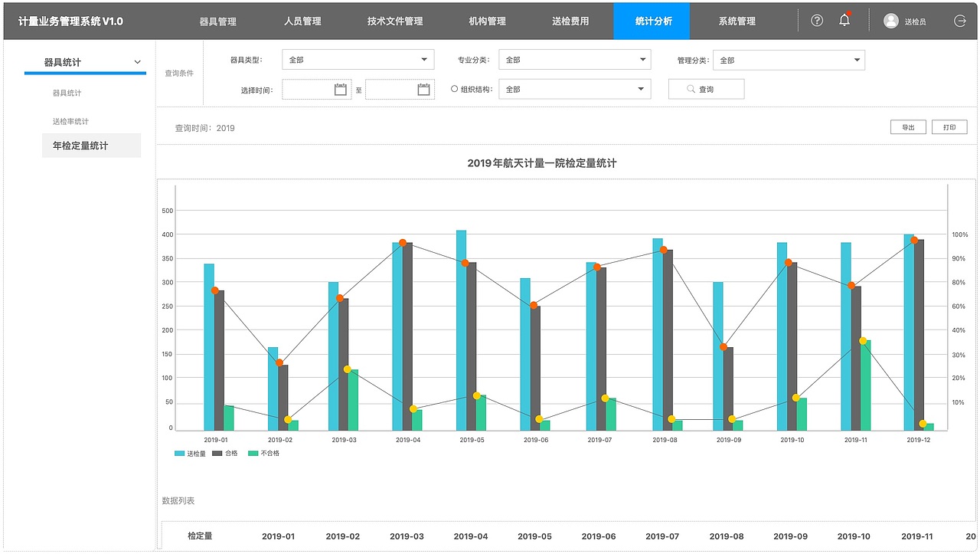The image size is (980, 554).
Task: Open the 系统管理 menu
Action: coord(737,21)
